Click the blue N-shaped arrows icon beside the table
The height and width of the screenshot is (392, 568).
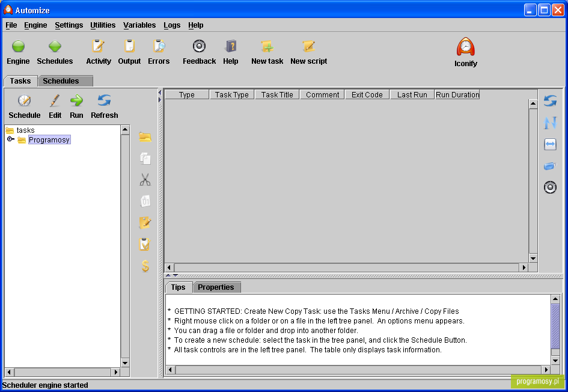550,123
